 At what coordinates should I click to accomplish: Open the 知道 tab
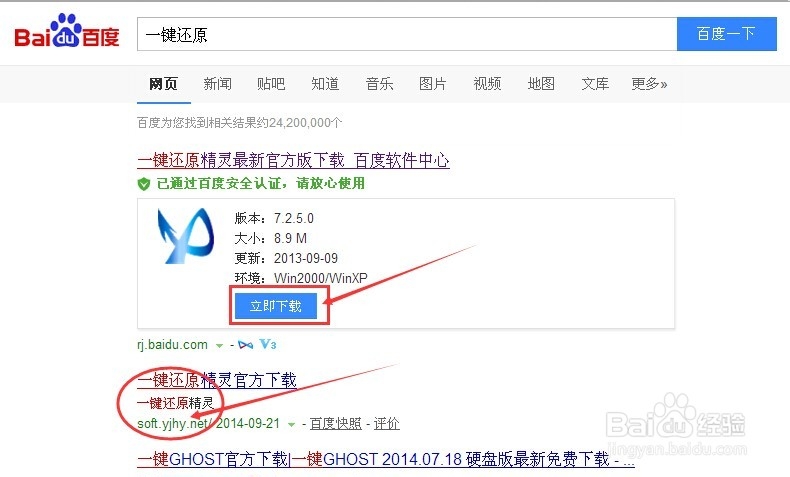[x=325, y=84]
